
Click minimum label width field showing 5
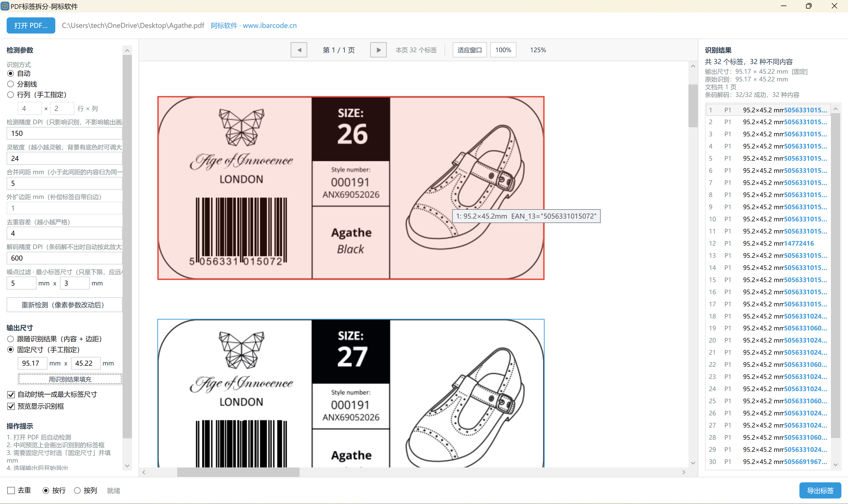click(x=22, y=283)
